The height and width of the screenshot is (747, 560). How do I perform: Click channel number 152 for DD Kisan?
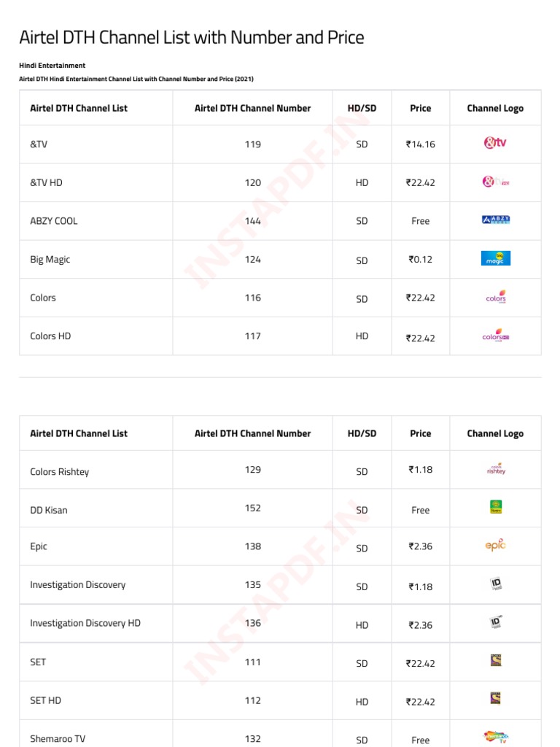click(x=252, y=508)
